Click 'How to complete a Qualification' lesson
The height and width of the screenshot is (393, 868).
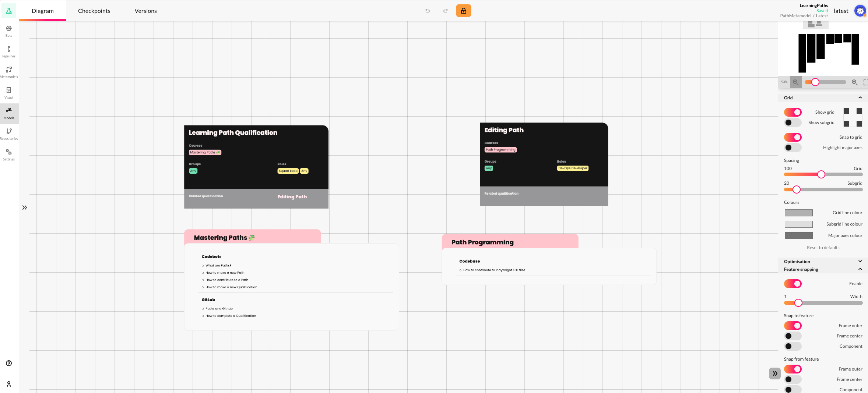[x=231, y=316]
